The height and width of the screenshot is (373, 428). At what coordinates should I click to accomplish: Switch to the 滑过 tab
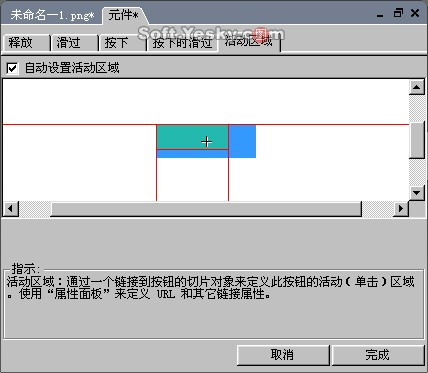tap(75, 43)
